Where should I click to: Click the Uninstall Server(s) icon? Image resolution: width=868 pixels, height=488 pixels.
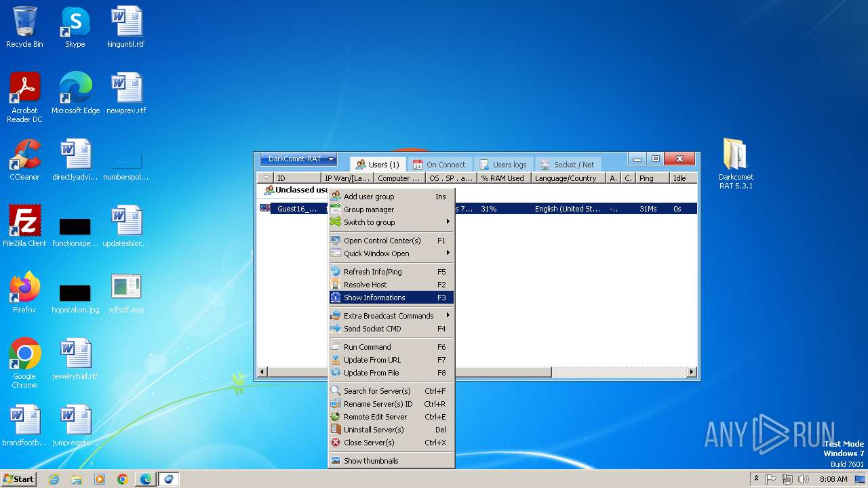pyautogui.click(x=335, y=430)
